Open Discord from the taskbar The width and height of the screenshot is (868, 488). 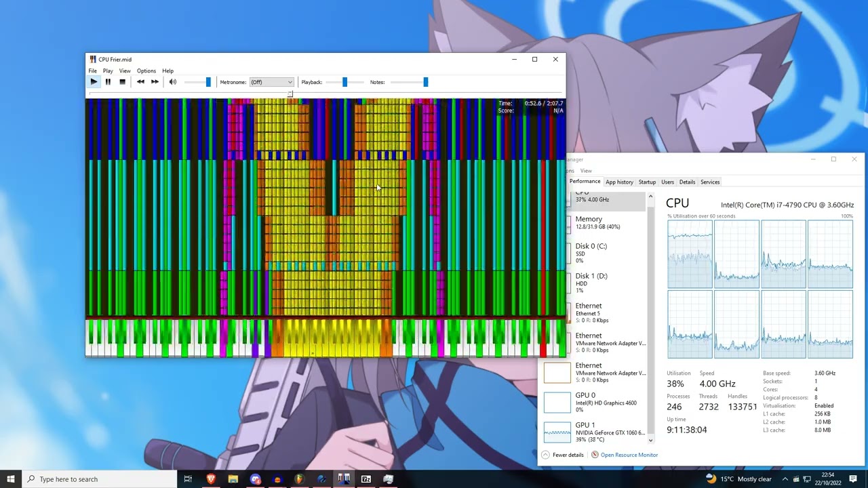pos(255,479)
